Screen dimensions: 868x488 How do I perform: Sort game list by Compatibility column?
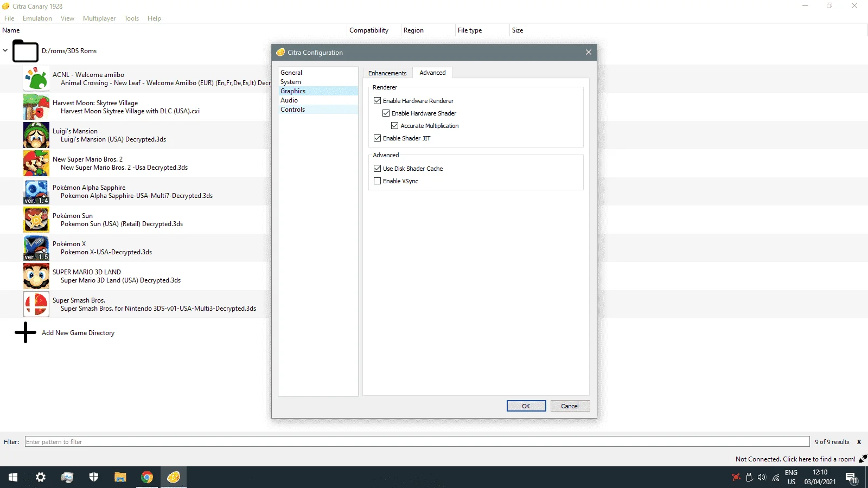point(374,30)
